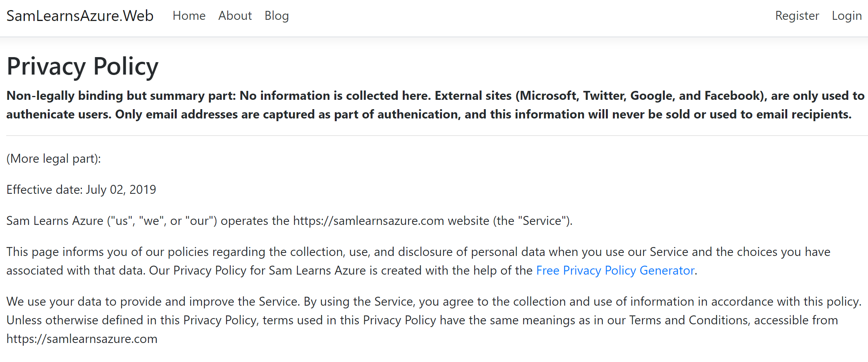Click the "Sam Learns Azure" operates sentence

pyautogui.click(x=289, y=221)
